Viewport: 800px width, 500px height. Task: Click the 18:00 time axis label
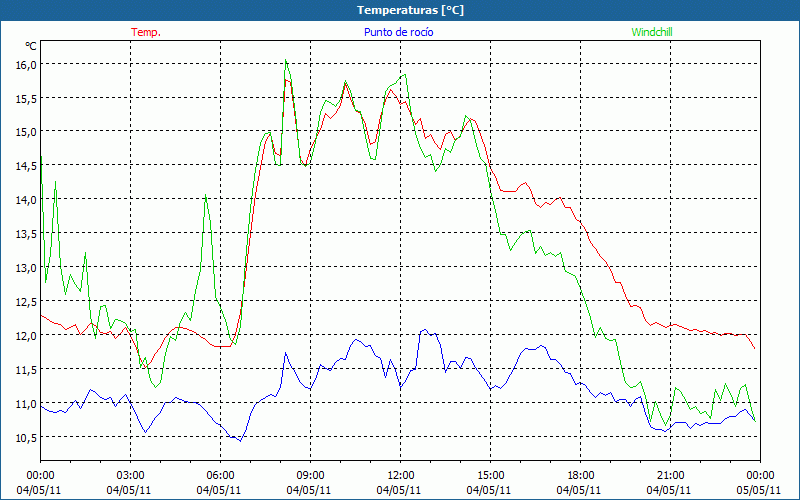point(580,475)
